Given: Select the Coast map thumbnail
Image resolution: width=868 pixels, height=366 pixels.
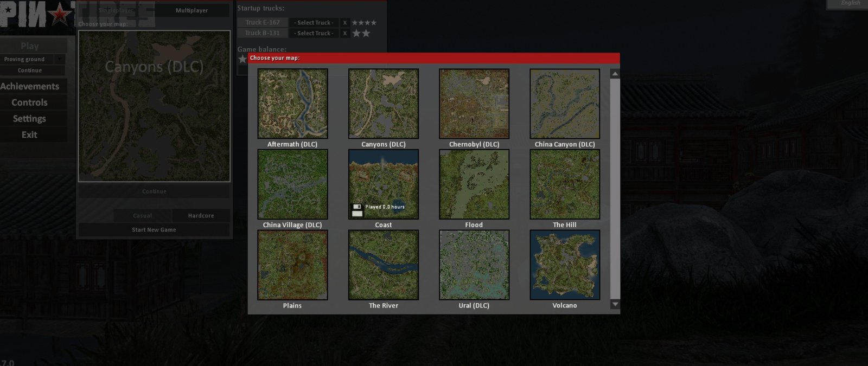Looking at the screenshot, I should tap(384, 184).
